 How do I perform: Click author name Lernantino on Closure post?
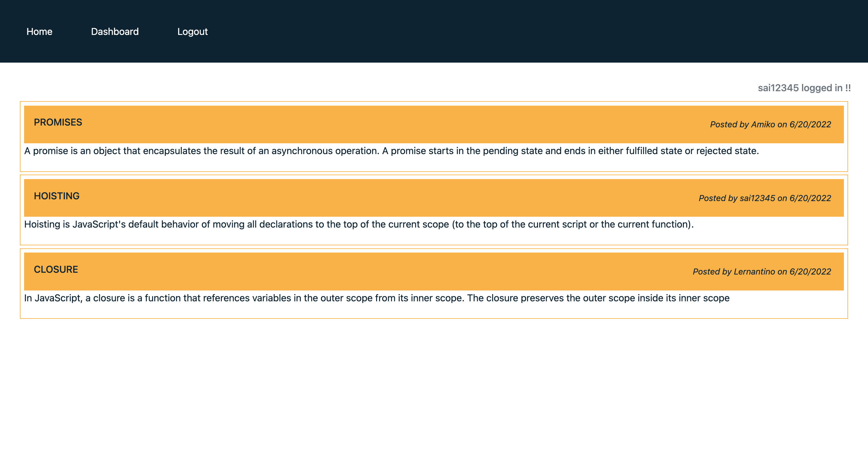[754, 272]
